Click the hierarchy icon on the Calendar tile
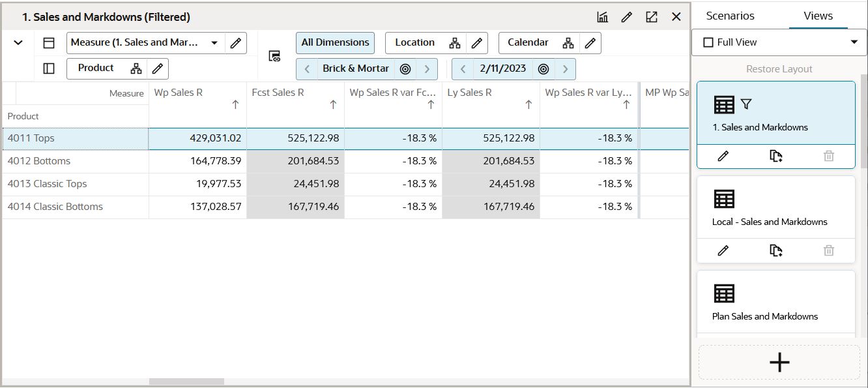Image resolution: width=868 pixels, height=388 pixels. (568, 42)
